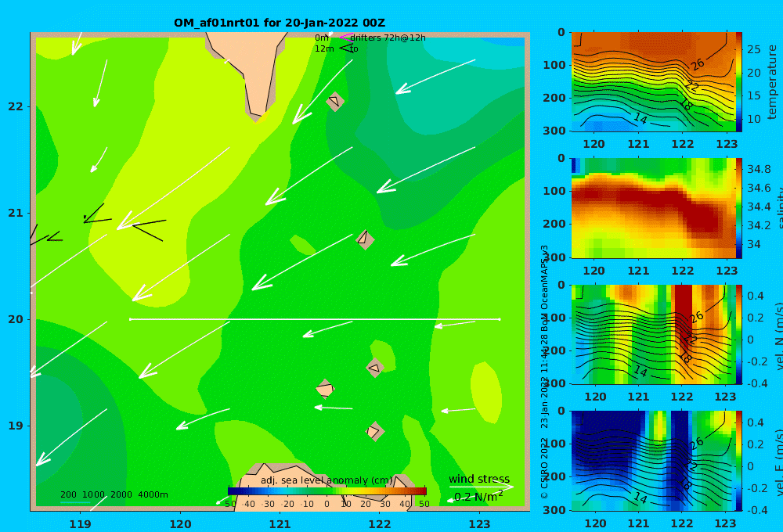Click the 22 latitude label on main map

click(15, 106)
